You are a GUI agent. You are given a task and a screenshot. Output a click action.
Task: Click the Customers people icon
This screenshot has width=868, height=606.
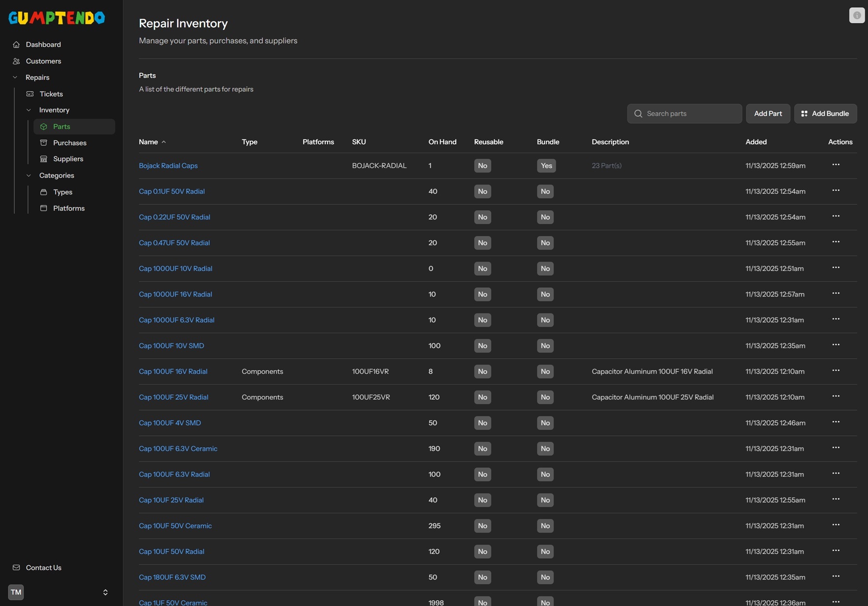[16, 61]
